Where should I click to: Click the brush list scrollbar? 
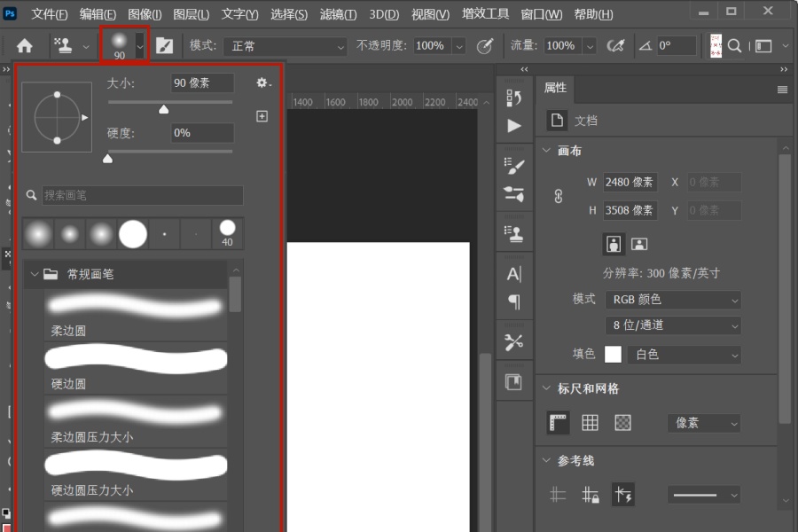click(235, 294)
